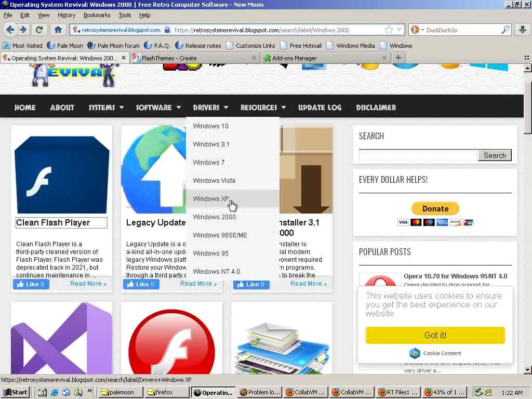The image size is (532, 399).
Task: Open the Cookie Consent logo link
Action: pos(435,353)
